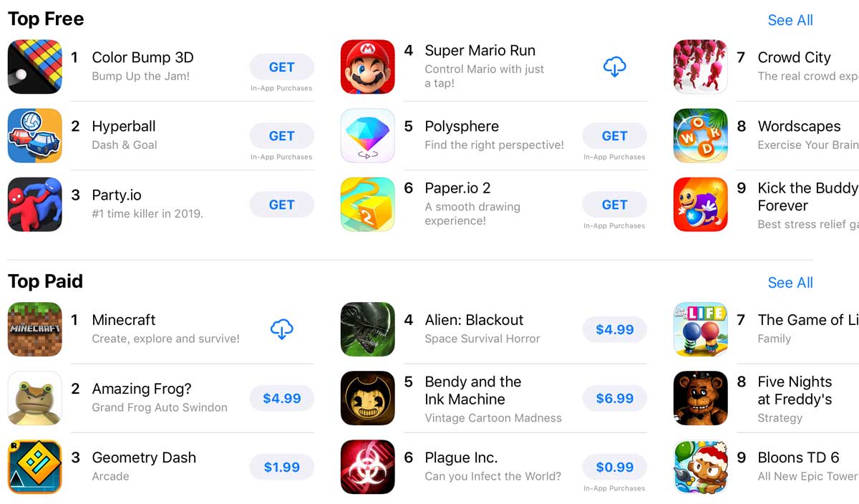The width and height of the screenshot is (859, 504).
Task: Get the Hyperball game
Action: (x=281, y=136)
